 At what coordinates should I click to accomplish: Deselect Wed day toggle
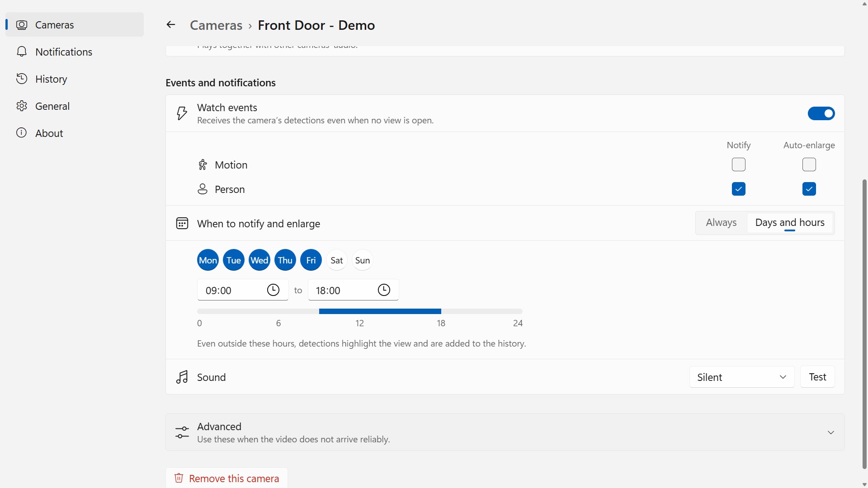coord(259,260)
